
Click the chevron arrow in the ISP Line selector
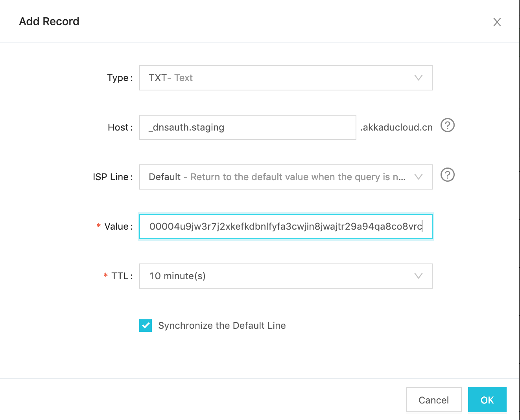[x=419, y=177]
